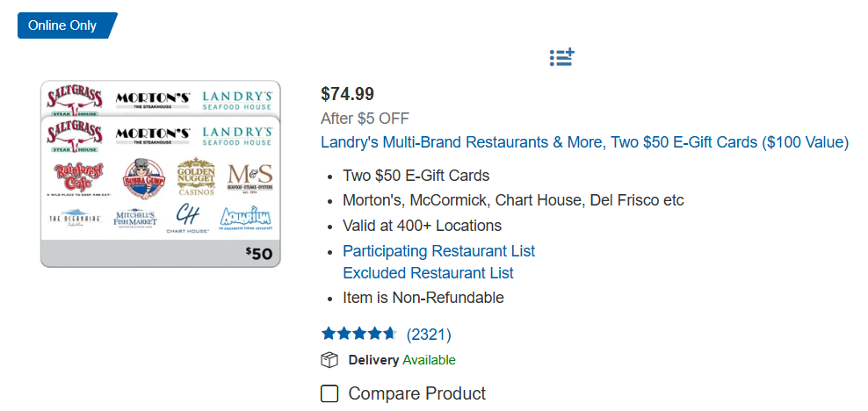Open the Landry's Multi-Brand E-Gift Cards title link

[x=584, y=142]
